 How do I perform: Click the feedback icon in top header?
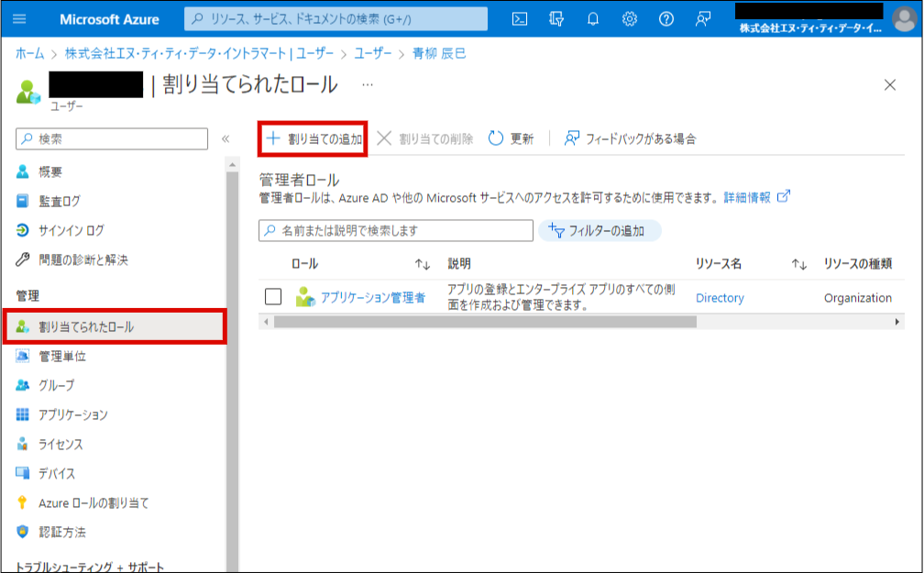pyautogui.click(x=703, y=19)
